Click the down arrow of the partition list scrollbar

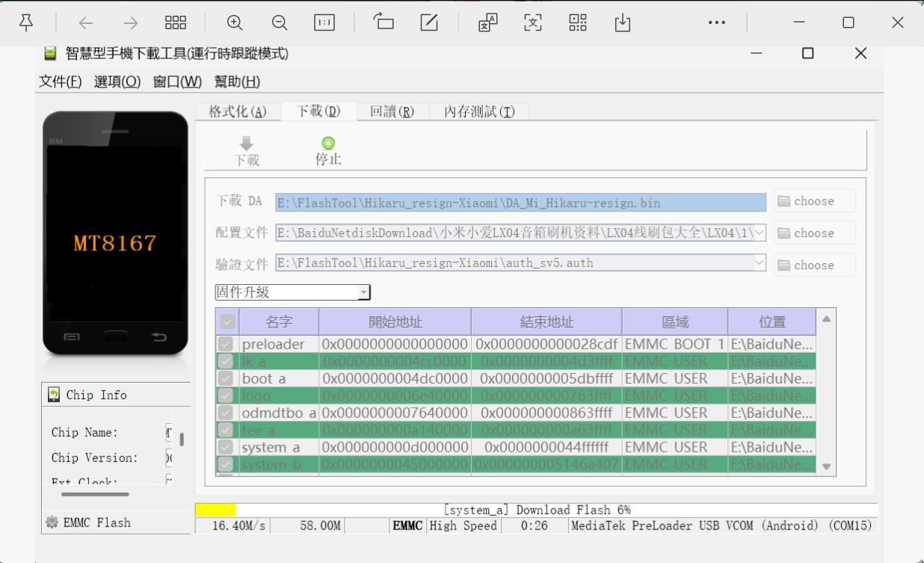[826, 465]
